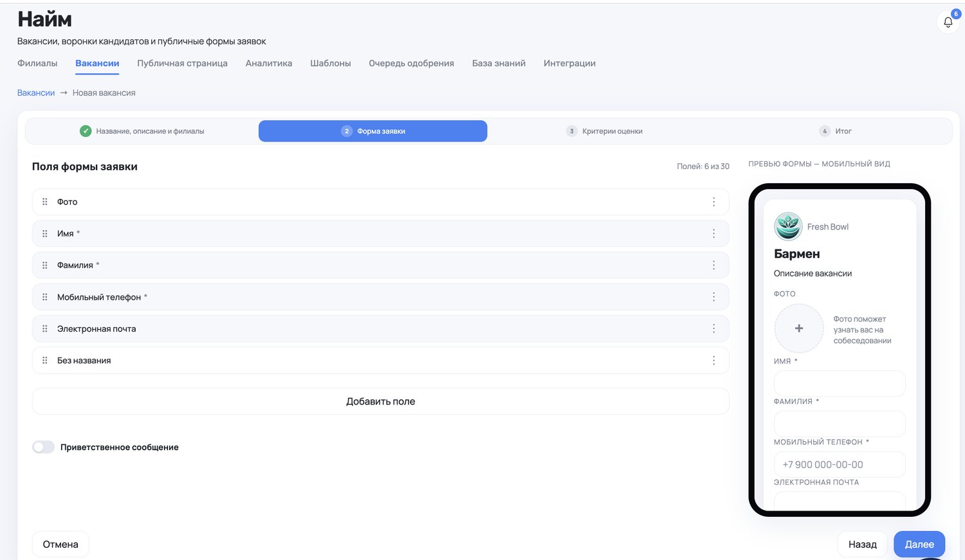Click Добавить поле button

pyautogui.click(x=380, y=401)
